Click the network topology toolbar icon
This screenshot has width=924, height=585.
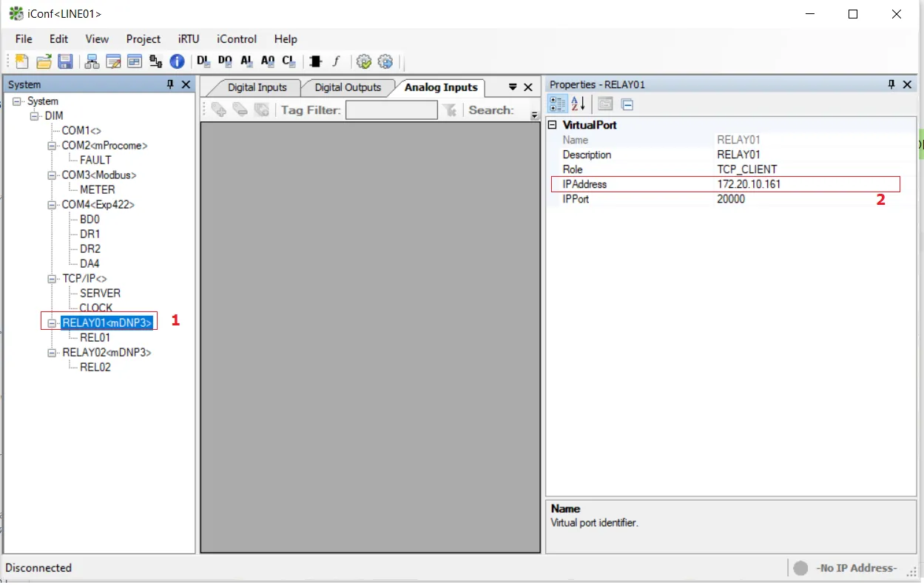(92, 61)
